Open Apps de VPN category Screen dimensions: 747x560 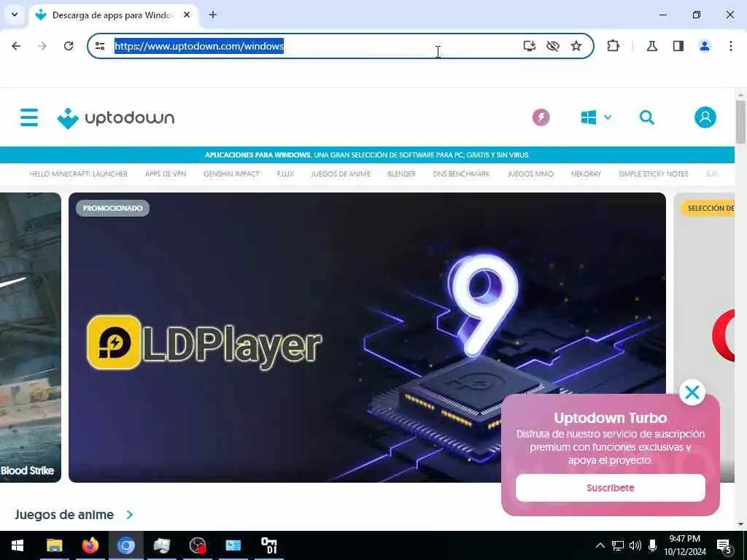[x=166, y=174]
